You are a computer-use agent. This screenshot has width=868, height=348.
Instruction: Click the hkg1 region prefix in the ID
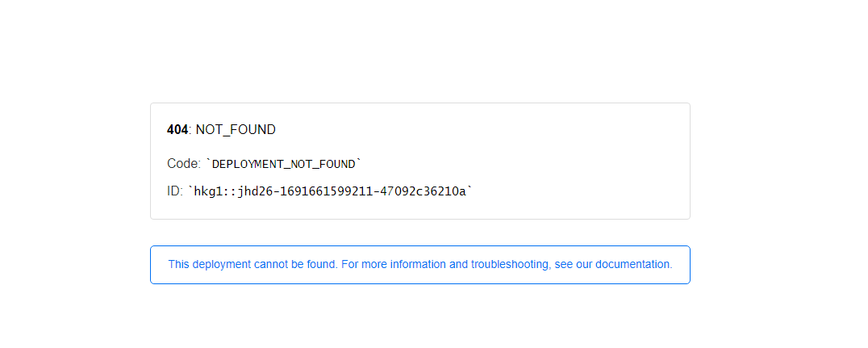pos(209,191)
